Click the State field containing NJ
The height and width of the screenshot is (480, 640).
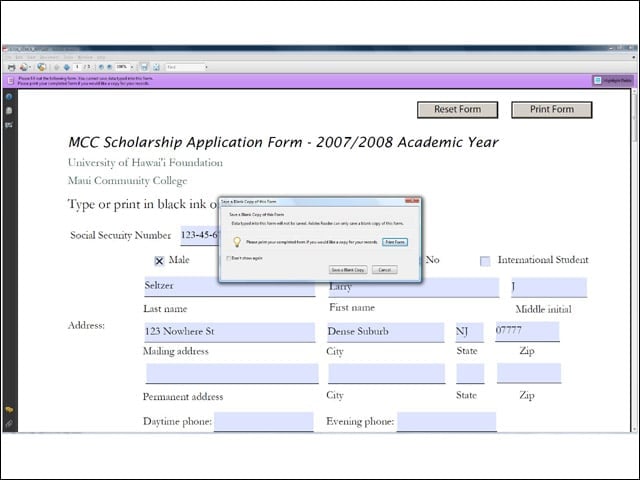click(469, 332)
